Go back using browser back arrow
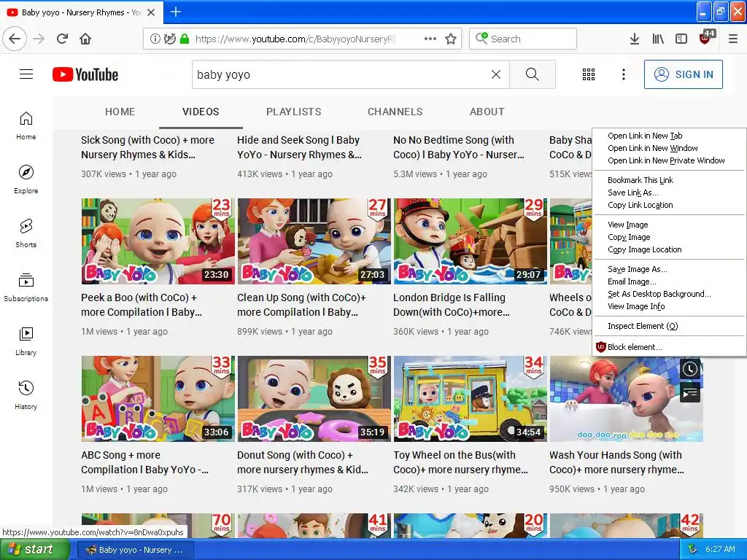This screenshot has height=560, width=747. coord(15,39)
